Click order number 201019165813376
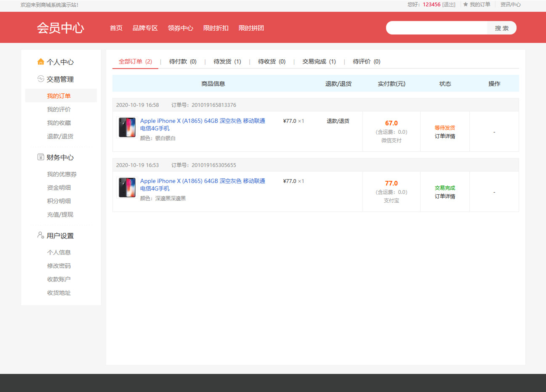 214,105
